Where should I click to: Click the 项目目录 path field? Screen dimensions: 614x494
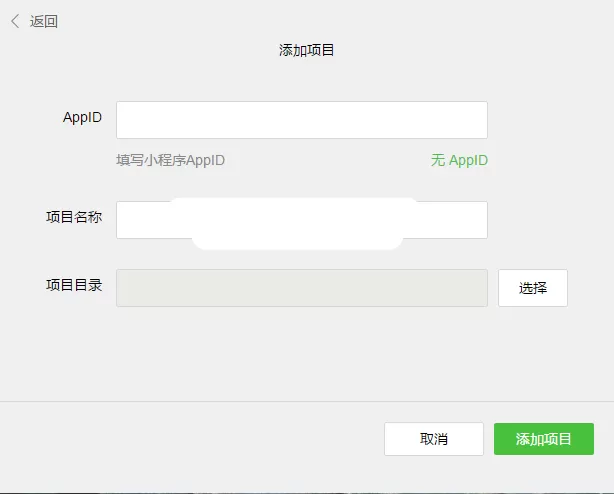[302, 288]
